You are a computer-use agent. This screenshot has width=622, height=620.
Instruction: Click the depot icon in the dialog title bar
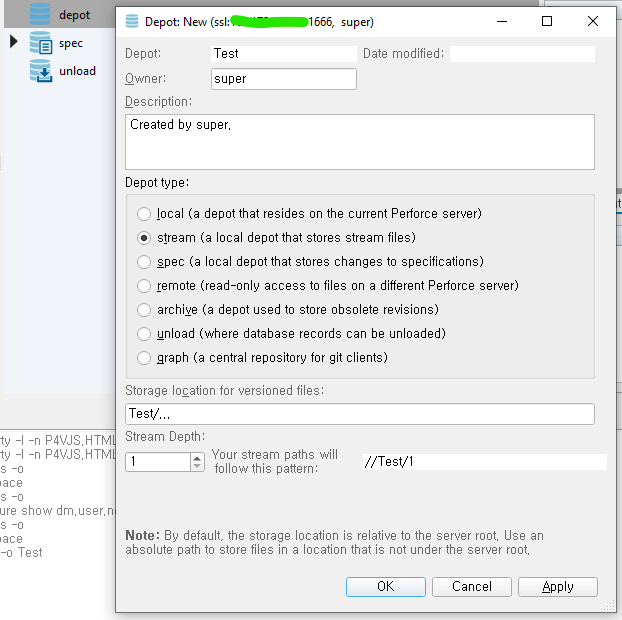(x=132, y=21)
